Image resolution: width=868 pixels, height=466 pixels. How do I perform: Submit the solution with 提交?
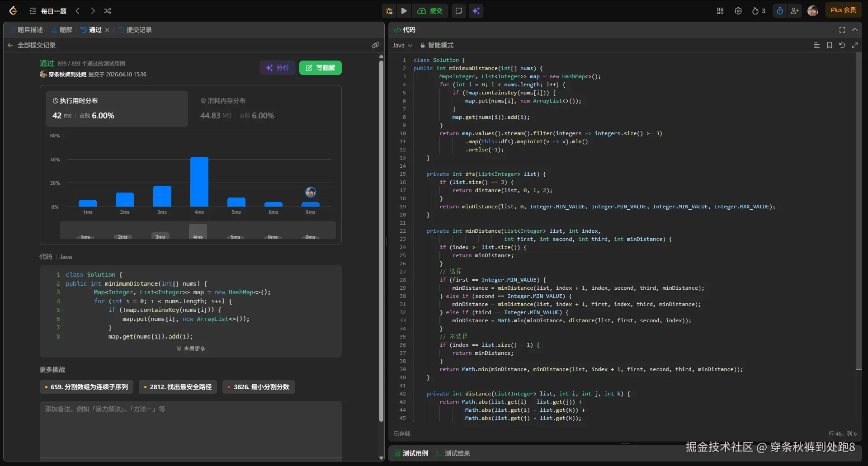tap(430, 11)
